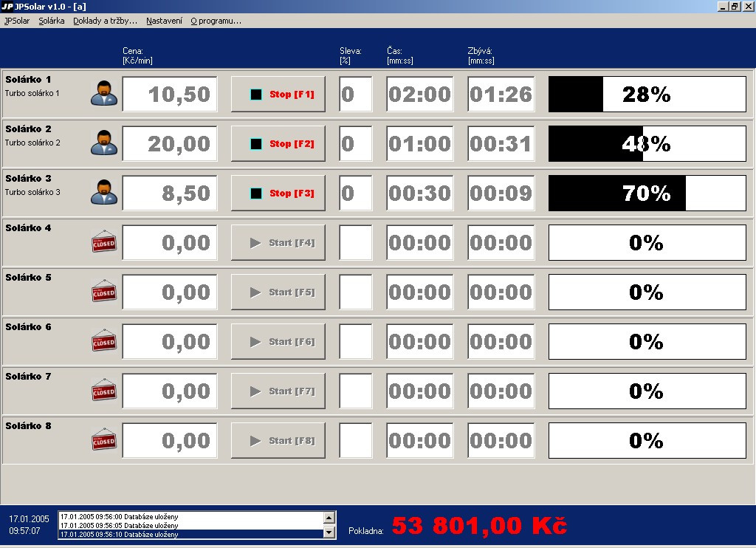The image size is (756, 548).
Task: Click the Sleva discount field for Solárko 5
Action: tap(356, 292)
